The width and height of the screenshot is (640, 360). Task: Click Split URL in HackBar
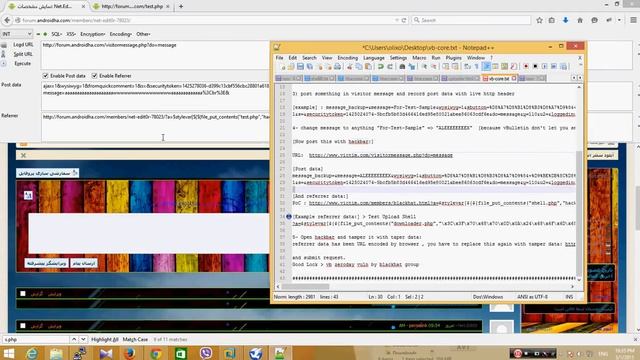23,54
